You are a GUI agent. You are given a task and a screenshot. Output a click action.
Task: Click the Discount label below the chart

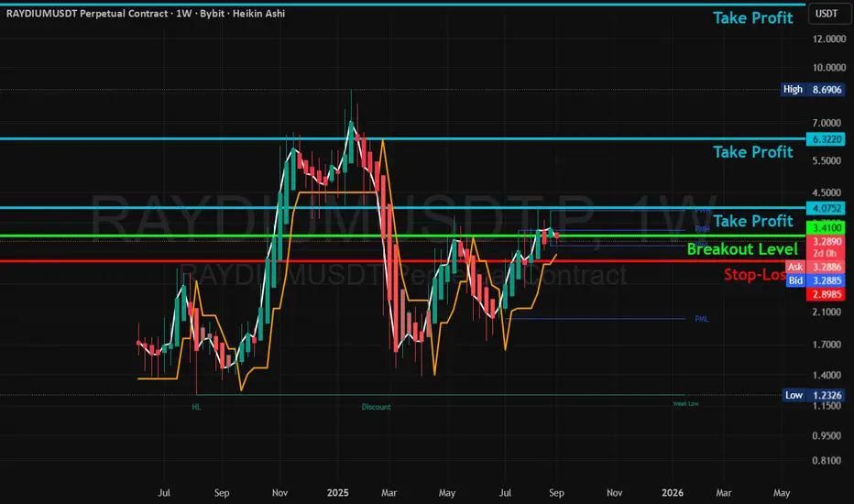coord(376,407)
